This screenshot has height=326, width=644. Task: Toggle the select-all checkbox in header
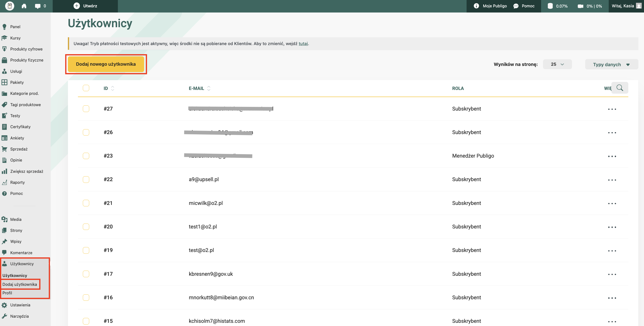(x=86, y=88)
